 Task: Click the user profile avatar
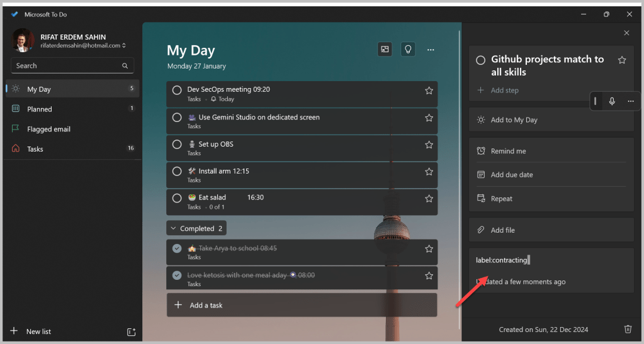point(23,40)
